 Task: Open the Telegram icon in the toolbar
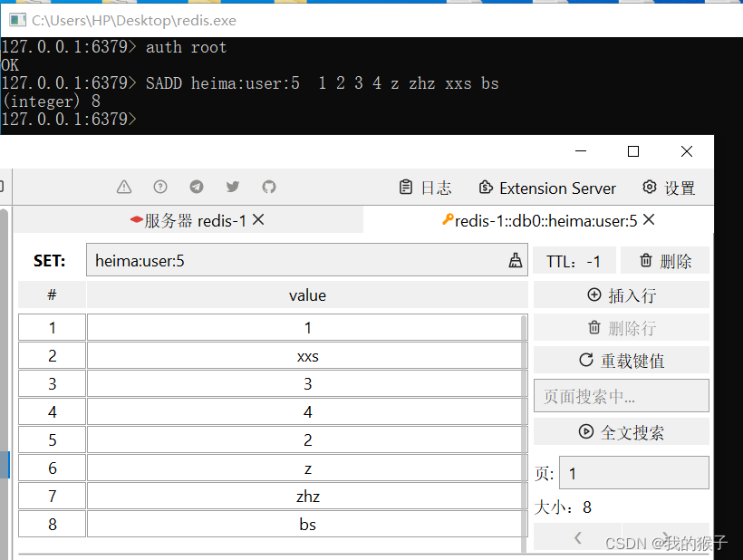pos(197,187)
